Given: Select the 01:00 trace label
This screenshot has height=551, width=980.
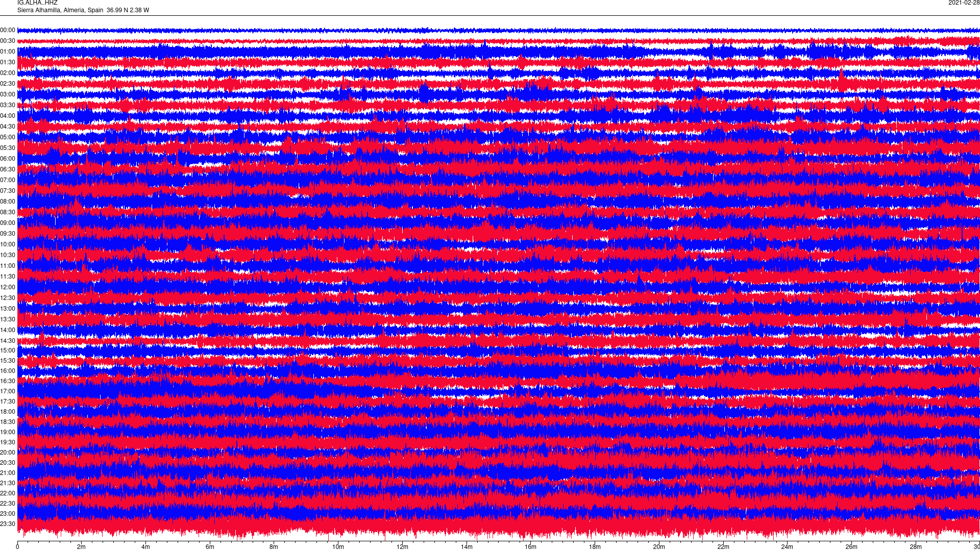Looking at the screenshot, I should coord(8,52).
